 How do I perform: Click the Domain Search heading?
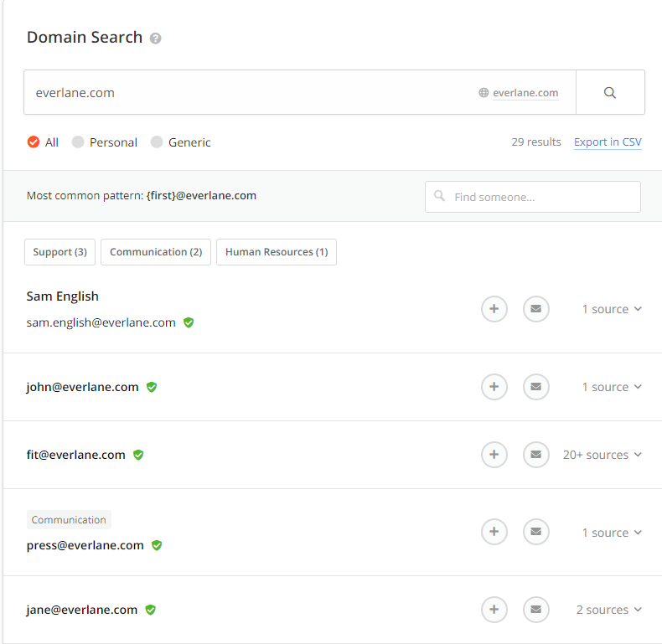click(85, 37)
